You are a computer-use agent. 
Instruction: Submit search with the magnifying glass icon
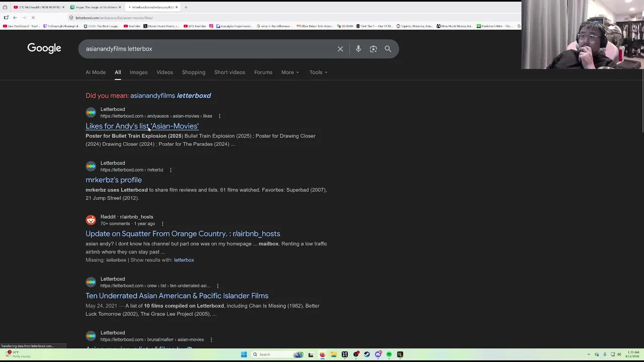point(388,49)
